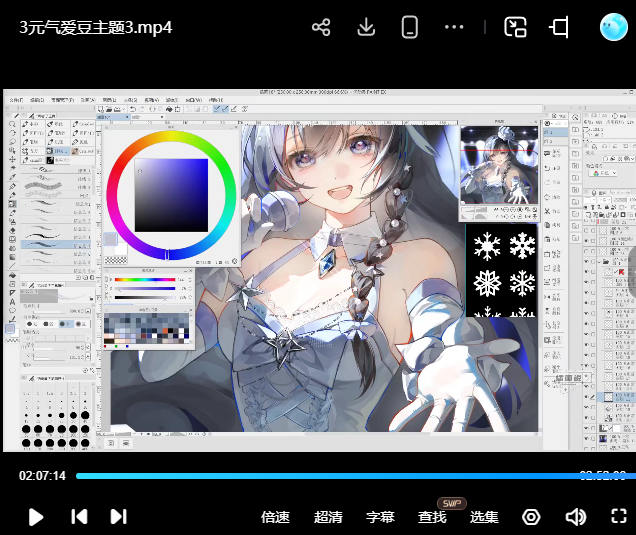Select the highlighted sub tool group tab
This screenshot has width=636, height=535.
click(57, 151)
